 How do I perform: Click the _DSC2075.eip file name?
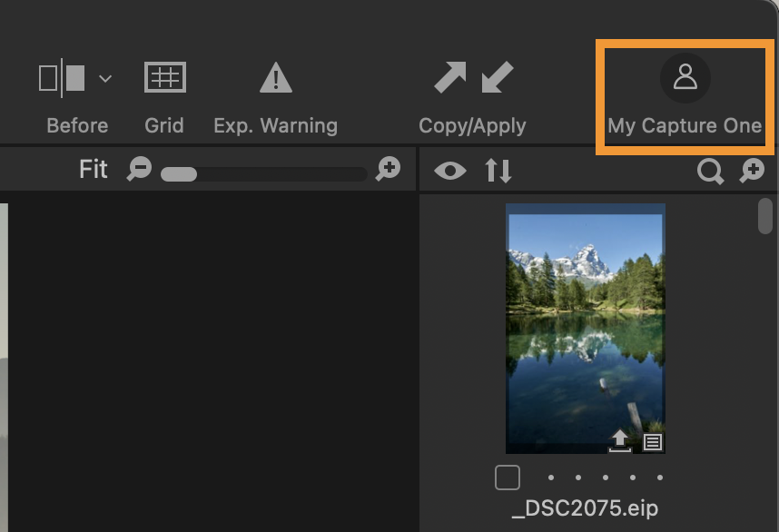point(586,508)
